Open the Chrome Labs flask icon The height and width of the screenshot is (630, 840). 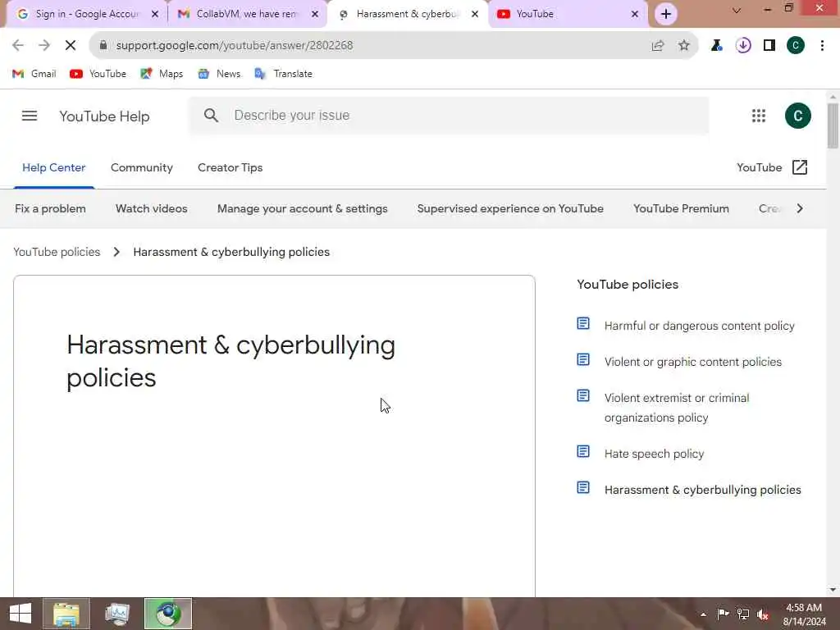click(717, 45)
